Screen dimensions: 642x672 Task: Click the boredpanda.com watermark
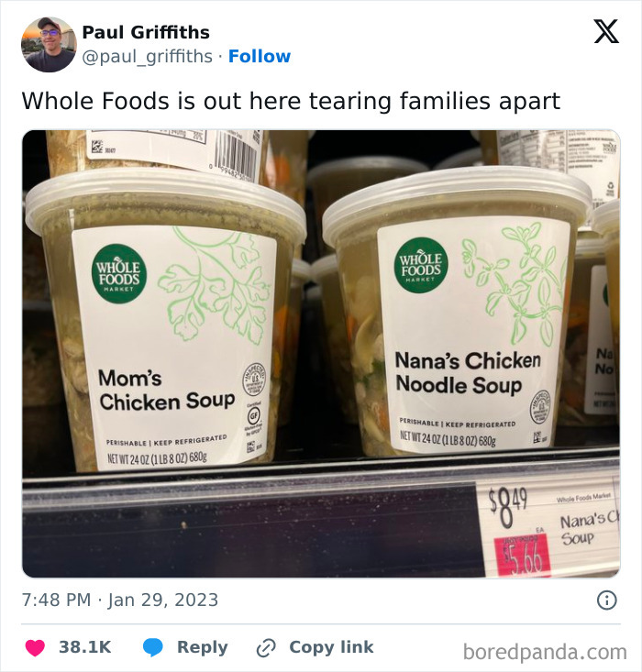click(x=545, y=652)
